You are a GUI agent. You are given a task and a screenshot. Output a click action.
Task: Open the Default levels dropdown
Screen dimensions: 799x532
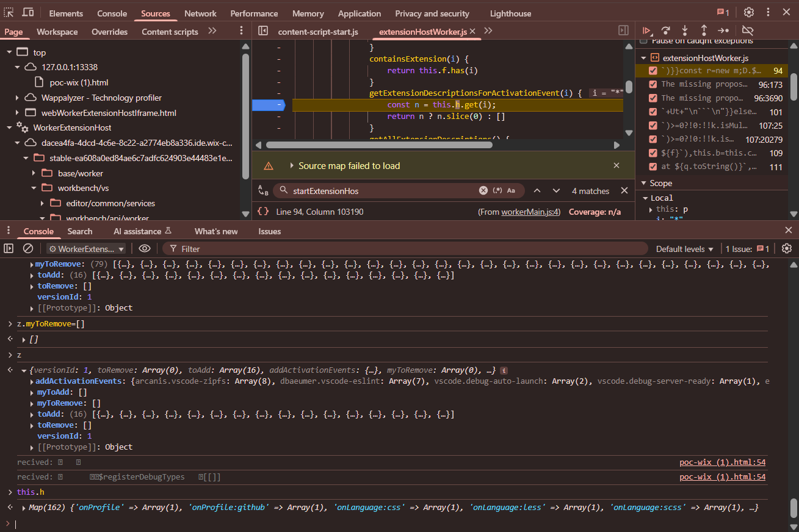pyautogui.click(x=684, y=249)
